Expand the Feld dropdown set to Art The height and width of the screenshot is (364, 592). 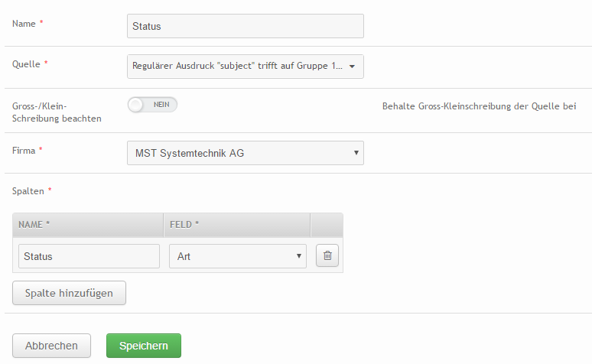[x=237, y=256]
